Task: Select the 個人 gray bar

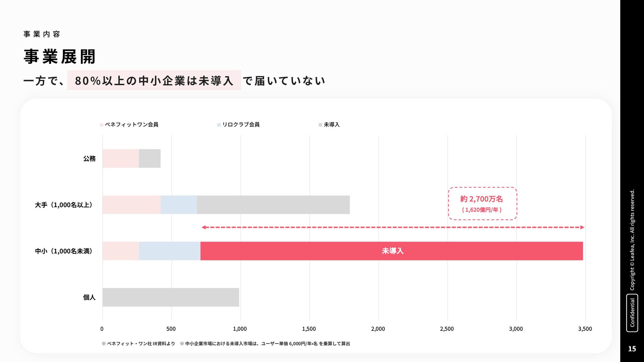Action: (171, 297)
